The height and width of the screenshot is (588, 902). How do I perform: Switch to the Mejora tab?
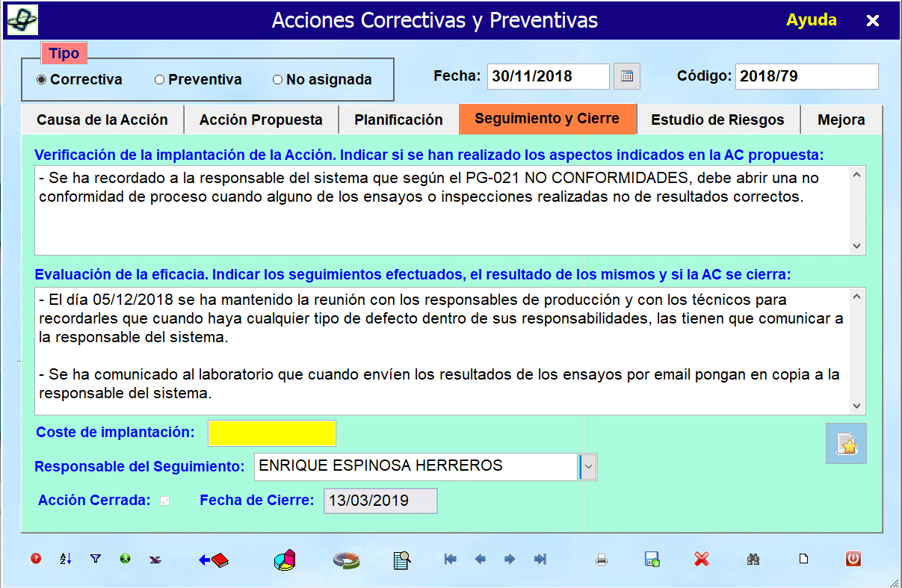point(841,120)
